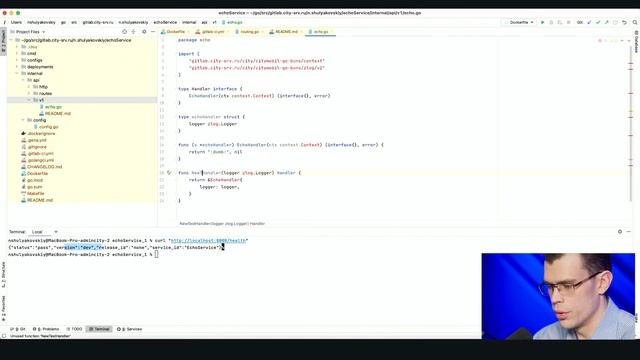Switch to the gitlab-ci.yml editor tab
This screenshot has width=640, height=360.
pos(212,32)
